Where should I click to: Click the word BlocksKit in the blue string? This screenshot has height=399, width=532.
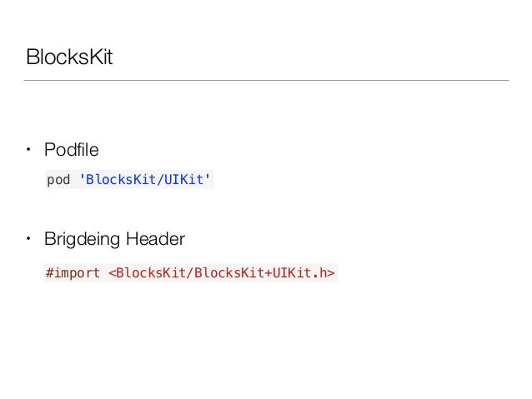pos(121,179)
